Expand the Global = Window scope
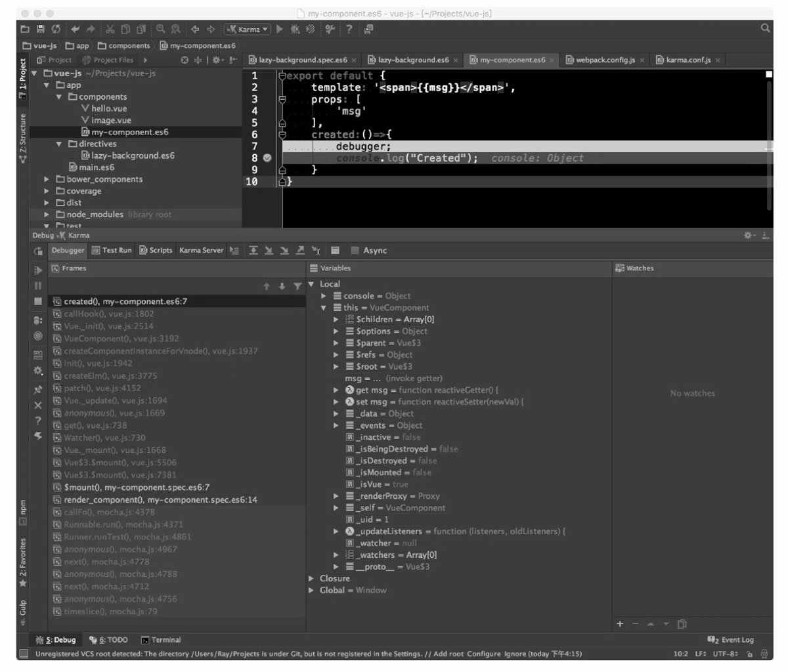The width and height of the screenshot is (788, 672). [311, 590]
